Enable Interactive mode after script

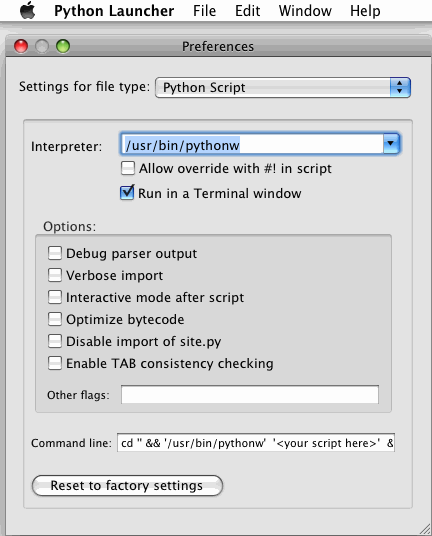click(x=55, y=297)
